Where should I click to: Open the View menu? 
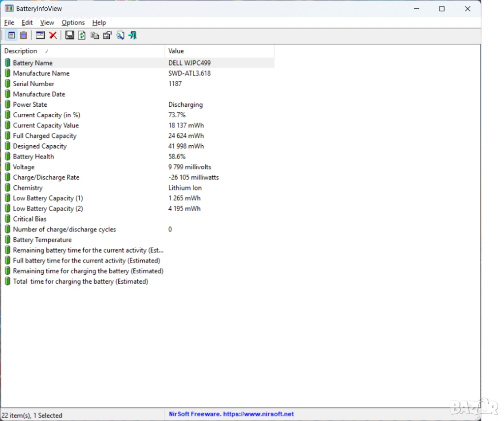pyautogui.click(x=47, y=23)
